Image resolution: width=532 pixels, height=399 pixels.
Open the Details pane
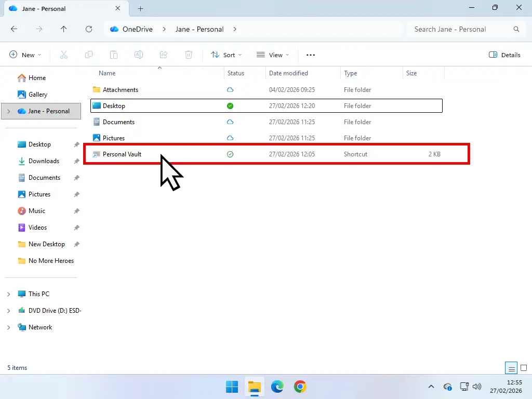click(504, 55)
